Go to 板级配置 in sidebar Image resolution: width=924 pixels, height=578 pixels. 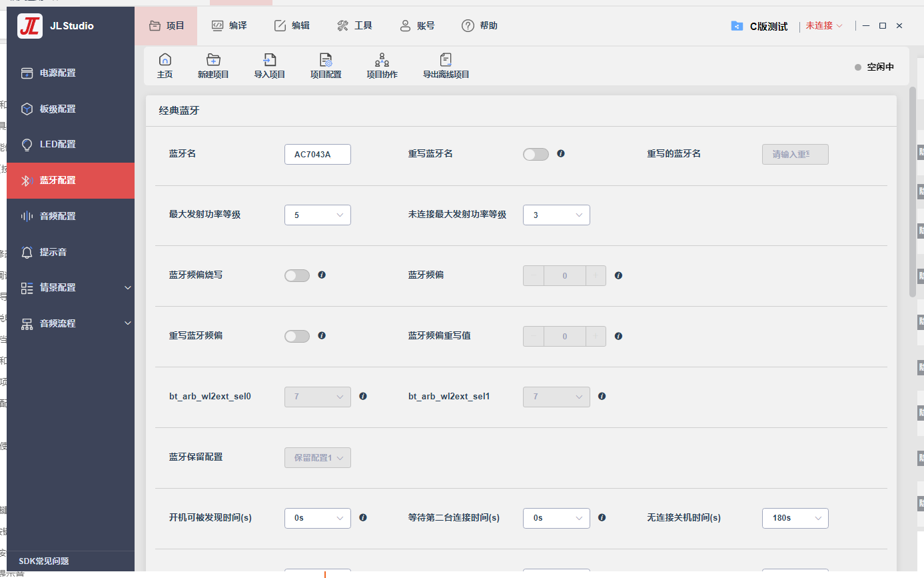71,109
